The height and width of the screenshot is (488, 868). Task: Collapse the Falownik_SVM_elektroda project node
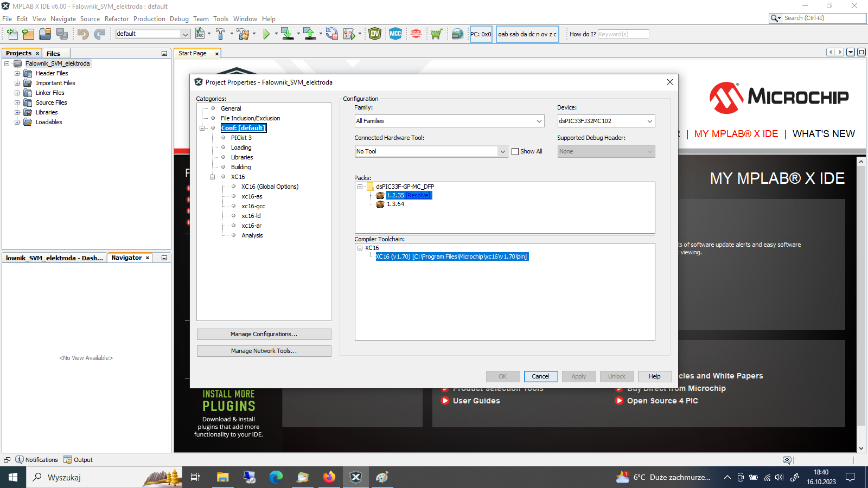7,63
